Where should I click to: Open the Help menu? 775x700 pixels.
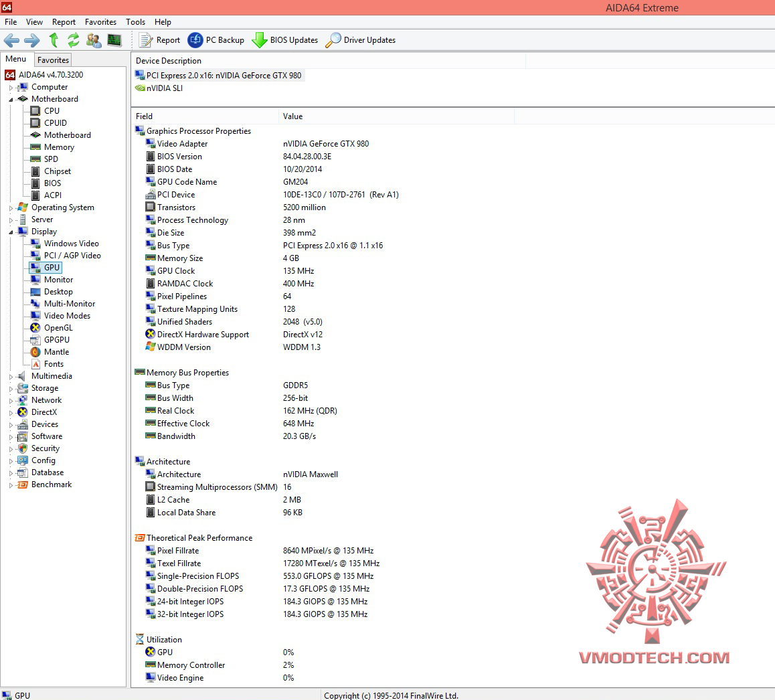(x=163, y=22)
